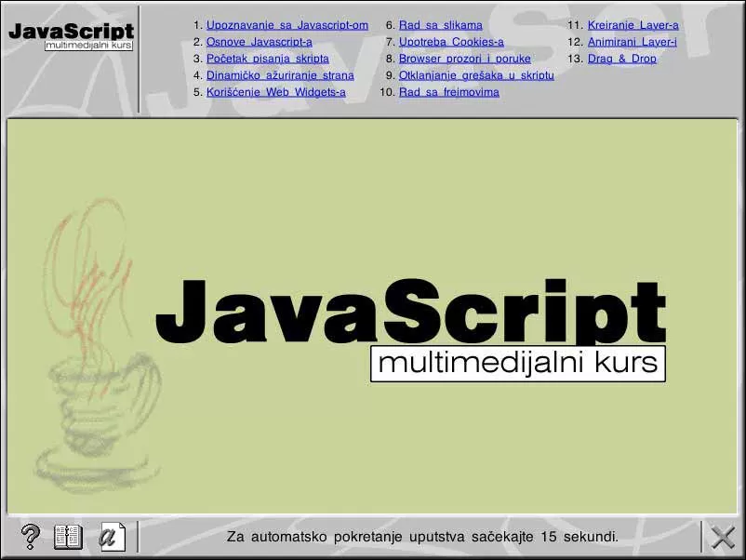This screenshot has height=560, width=746.
Task: Click the countdown status message bar
Action: (x=421, y=537)
